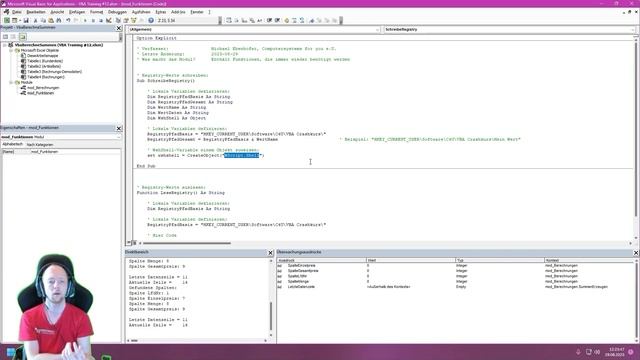
Task: Select mod_Funktionen module in project tree
Action: pos(40,93)
